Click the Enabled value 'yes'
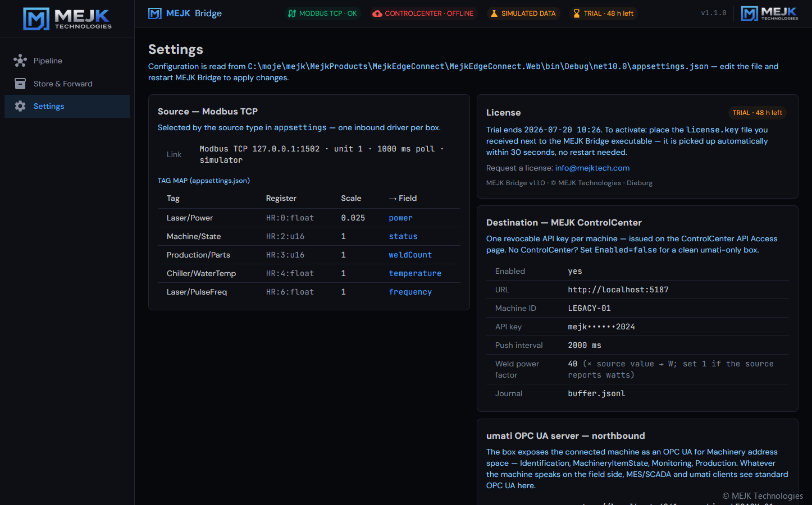 [575, 271]
